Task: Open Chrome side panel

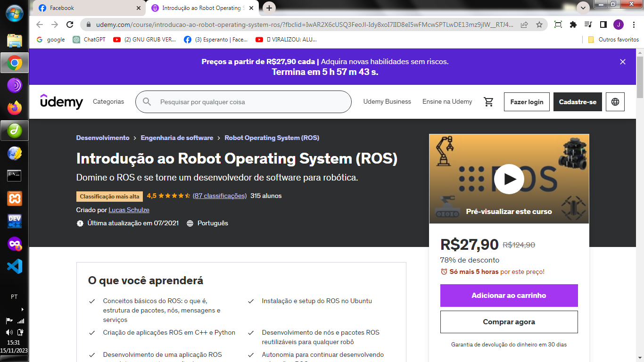Action: [603, 25]
